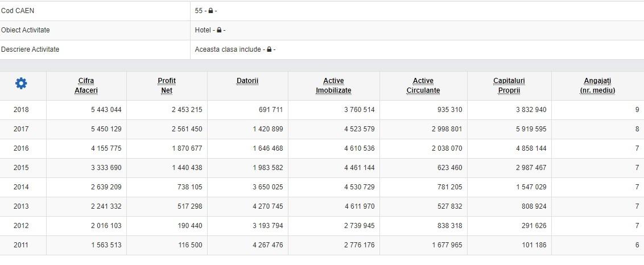The width and height of the screenshot is (644, 265).
Task: Select the Datorii column header
Action: click(247, 81)
